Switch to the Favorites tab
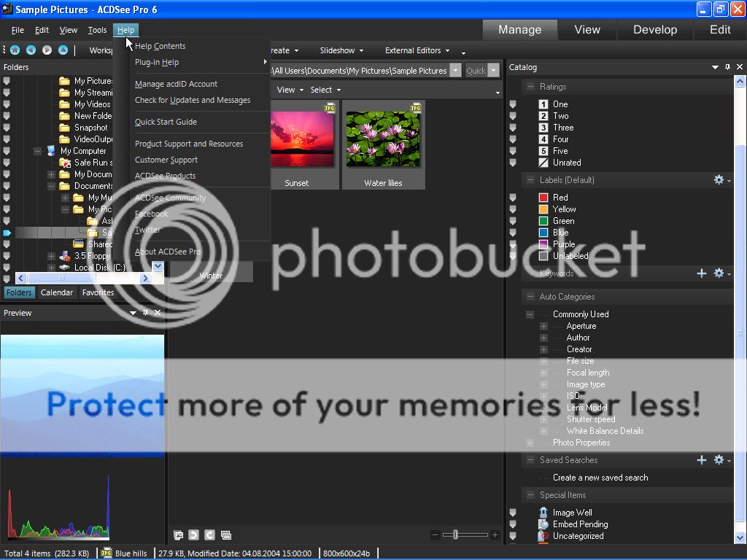 (x=98, y=292)
